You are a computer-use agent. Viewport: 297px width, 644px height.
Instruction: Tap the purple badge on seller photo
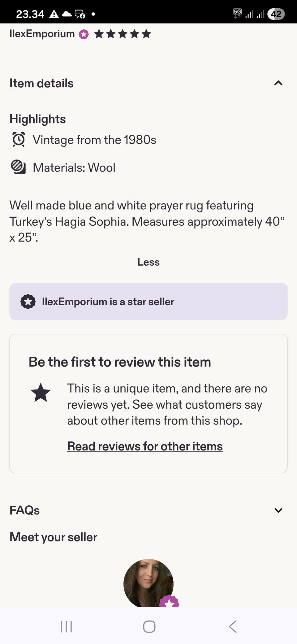169,601
